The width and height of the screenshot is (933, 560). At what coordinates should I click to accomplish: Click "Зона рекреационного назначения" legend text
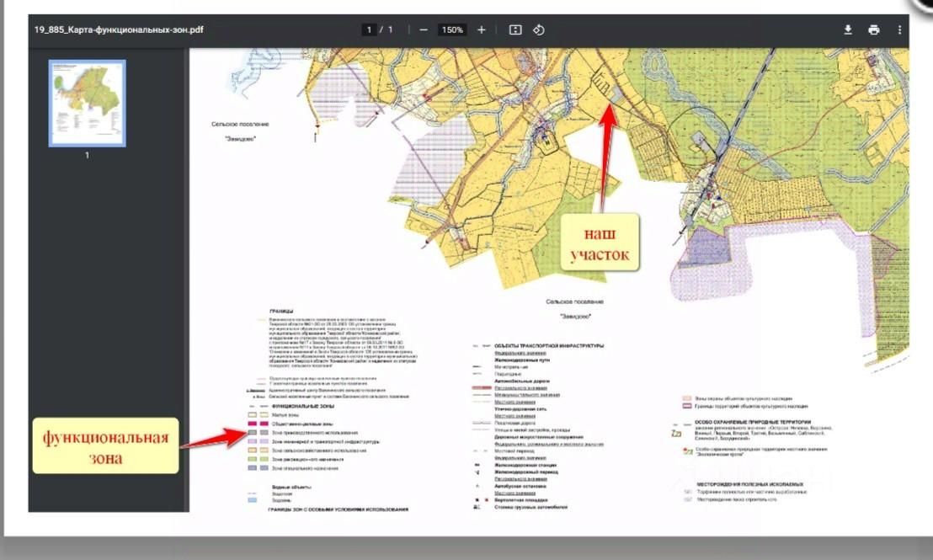point(307,460)
